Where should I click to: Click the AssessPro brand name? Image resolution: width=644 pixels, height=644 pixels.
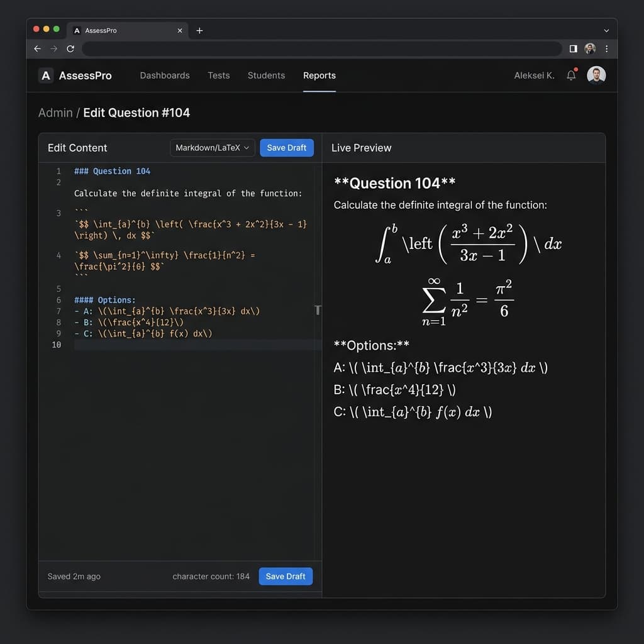(x=86, y=75)
